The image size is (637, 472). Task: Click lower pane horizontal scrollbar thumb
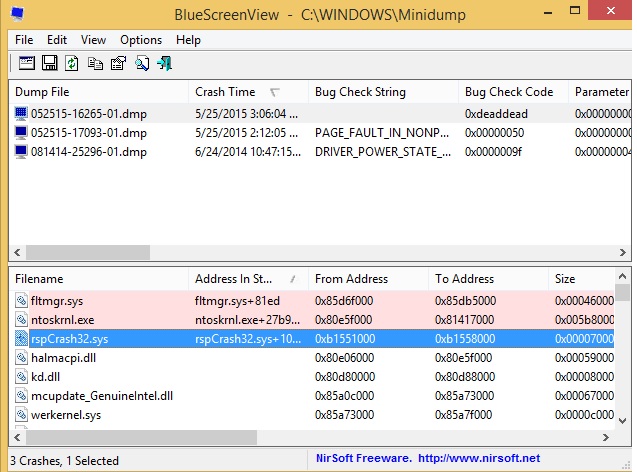click(x=141, y=437)
